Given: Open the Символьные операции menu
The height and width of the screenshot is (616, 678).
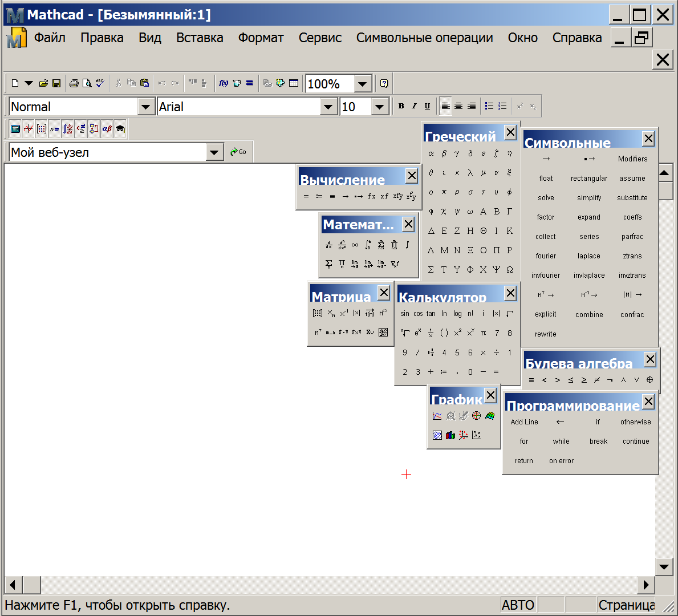Looking at the screenshot, I should coord(425,38).
